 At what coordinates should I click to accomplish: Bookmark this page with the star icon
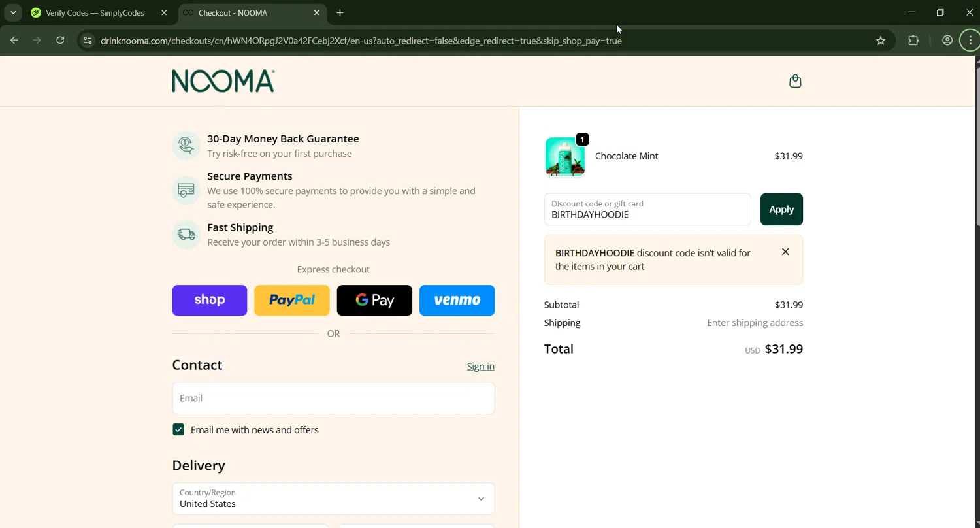[x=881, y=41]
